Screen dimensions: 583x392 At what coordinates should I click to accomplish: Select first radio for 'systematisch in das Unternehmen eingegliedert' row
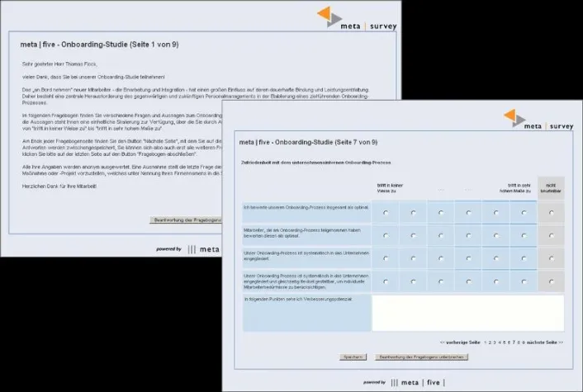coord(385,258)
